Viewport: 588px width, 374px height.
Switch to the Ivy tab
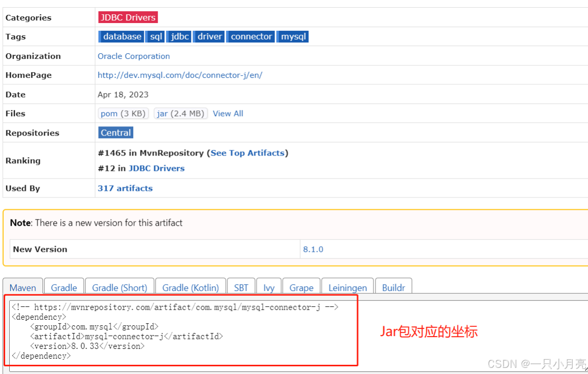269,287
